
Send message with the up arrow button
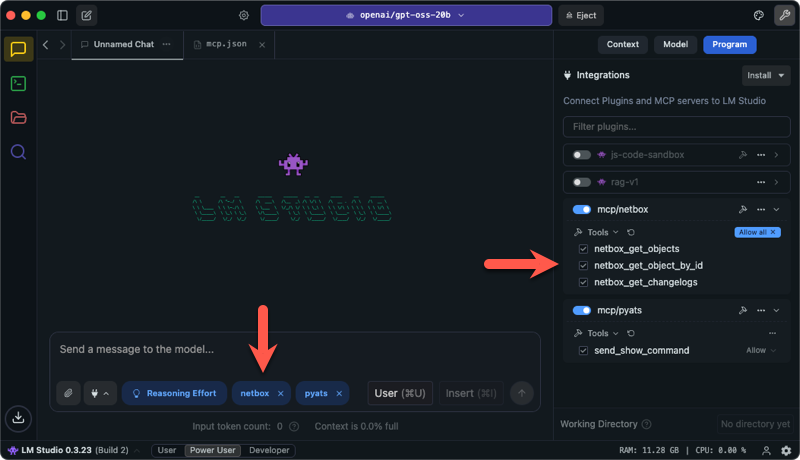(521, 393)
